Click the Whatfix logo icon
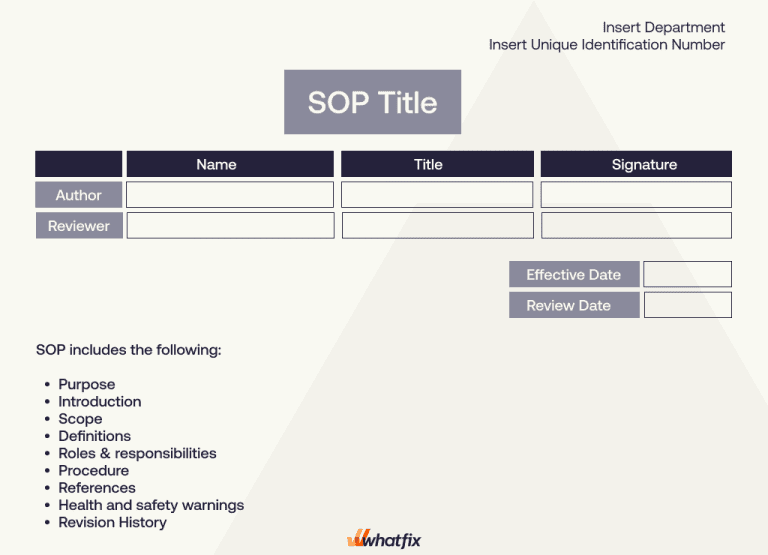768x555 pixels. (359, 540)
